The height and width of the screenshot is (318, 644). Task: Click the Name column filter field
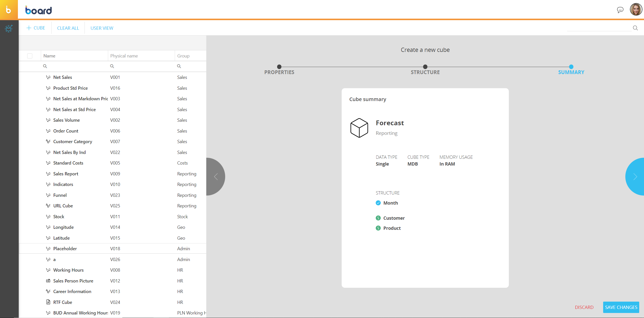[x=76, y=66]
